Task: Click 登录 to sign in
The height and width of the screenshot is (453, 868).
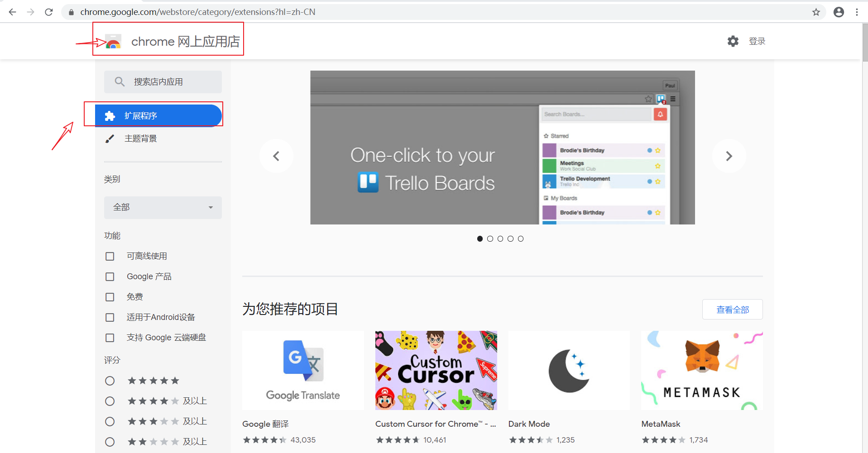Action: click(757, 41)
